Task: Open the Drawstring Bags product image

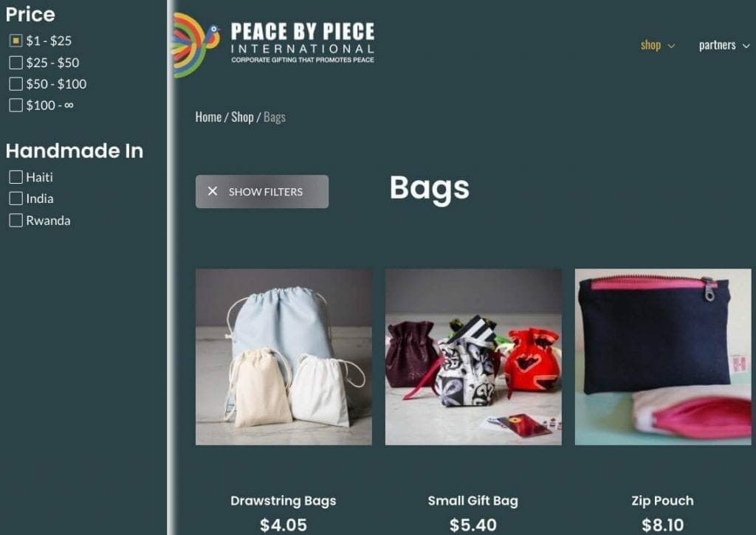Action: click(x=283, y=356)
